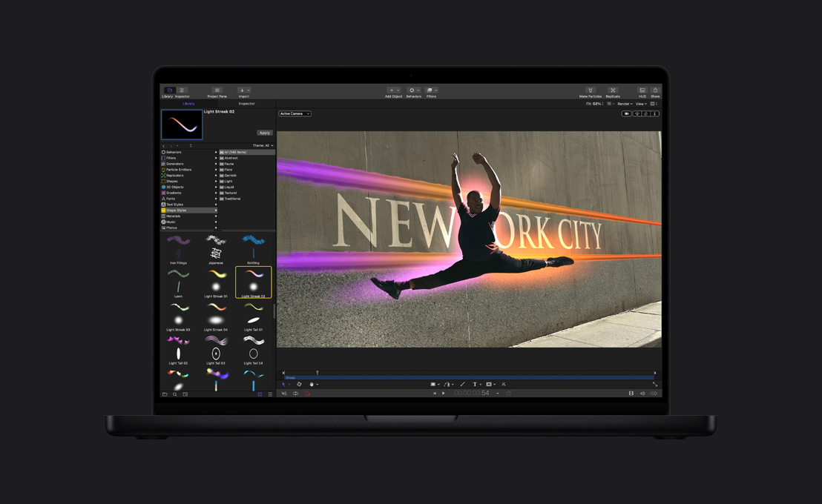Click the timeline playhead marker
The height and width of the screenshot is (504, 822).
[x=317, y=373]
